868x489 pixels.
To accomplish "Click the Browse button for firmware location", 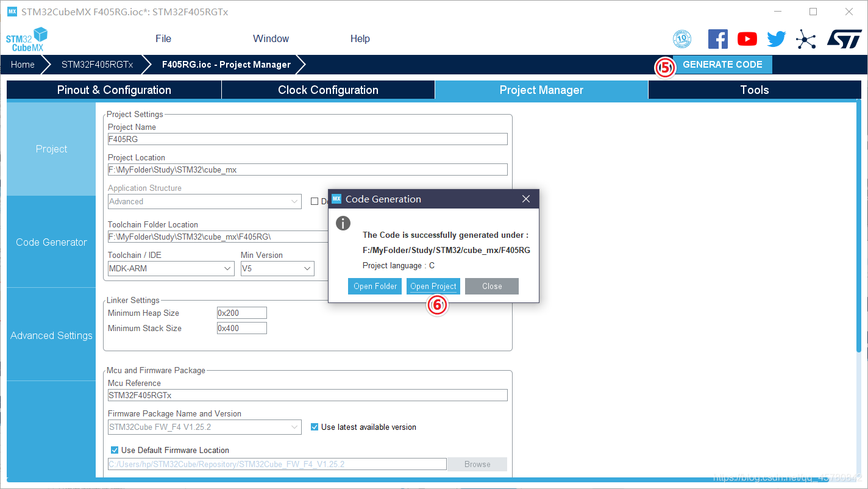I will [477, 465].
